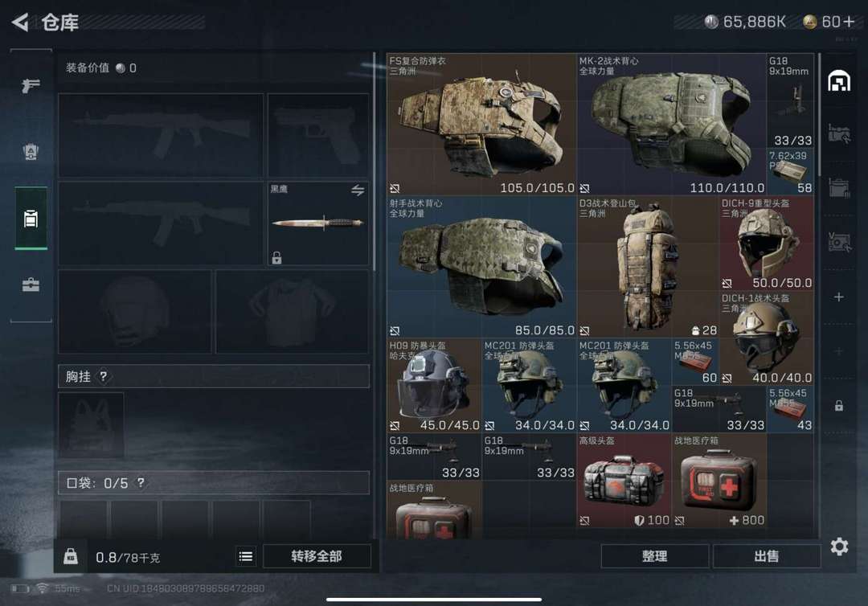The height and width of the screenshot is (606, 868).
Task: Click the main warehouse icon on right sidebar
Action: [x=839, y=81]
